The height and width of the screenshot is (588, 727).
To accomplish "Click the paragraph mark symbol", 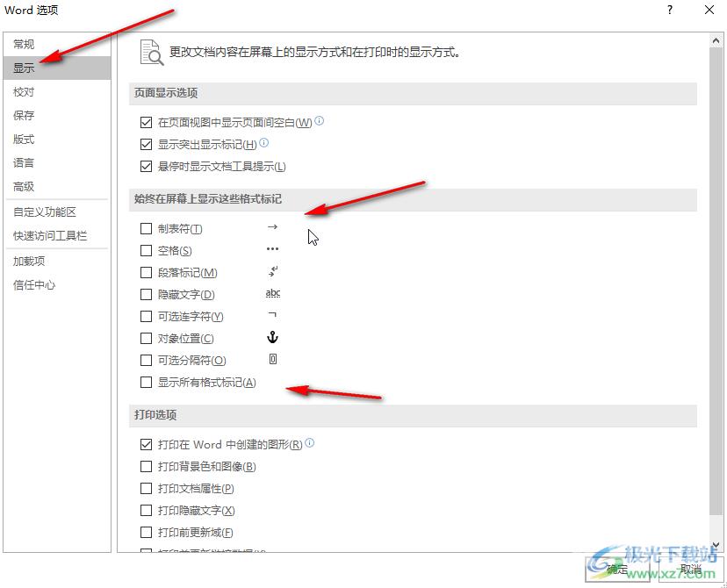I will point(273,271).
